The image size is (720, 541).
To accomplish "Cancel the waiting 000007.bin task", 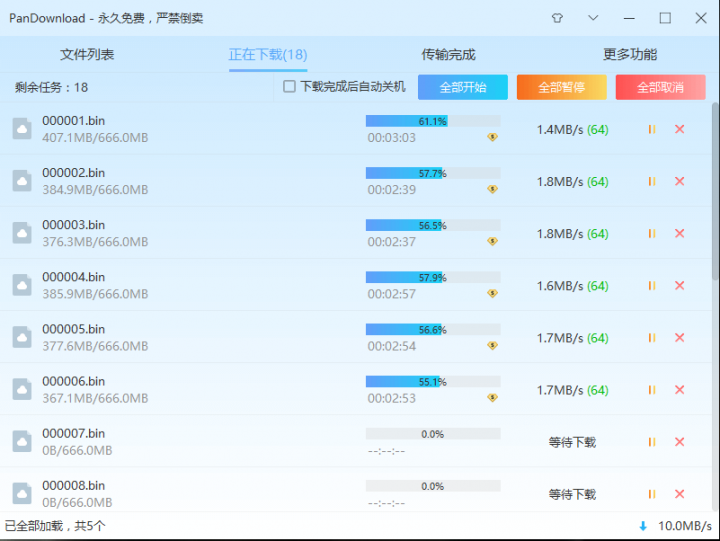I will coord(680,442).
